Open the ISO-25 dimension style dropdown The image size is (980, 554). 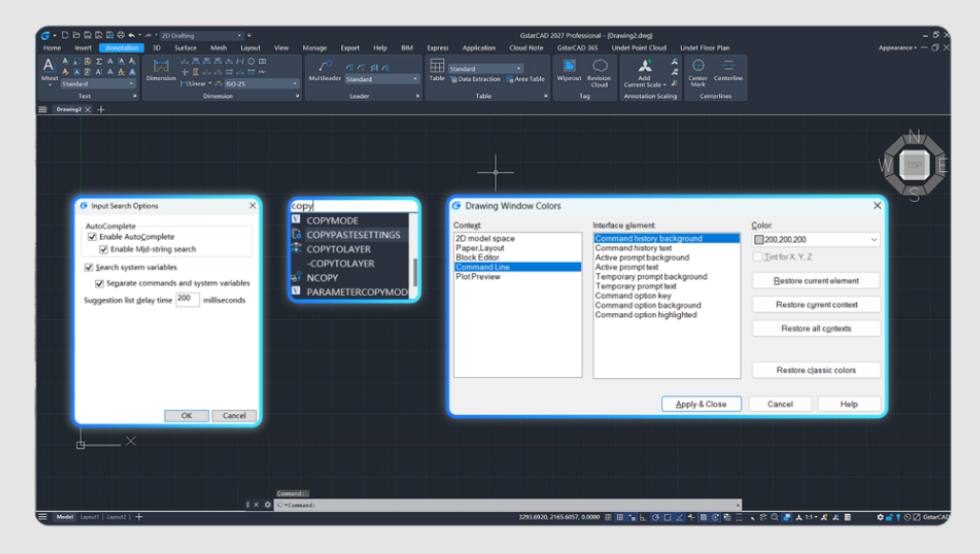click(261, 84)
